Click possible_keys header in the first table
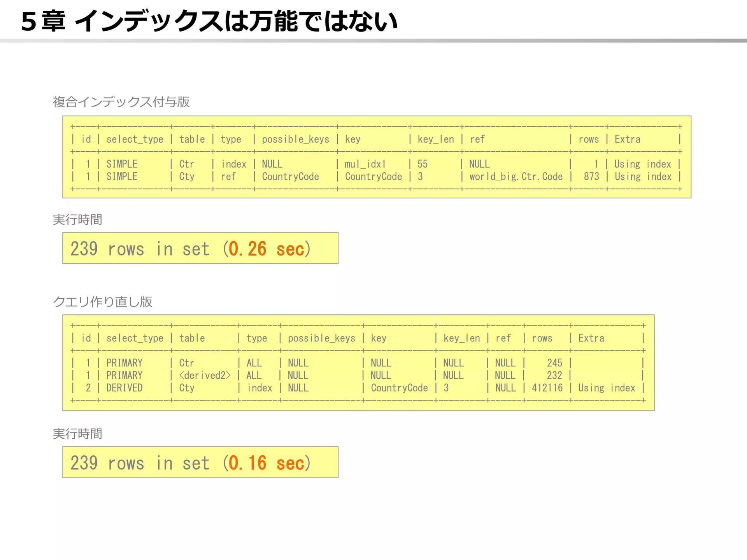Screen dimensions: 747x560 [295, 139]
